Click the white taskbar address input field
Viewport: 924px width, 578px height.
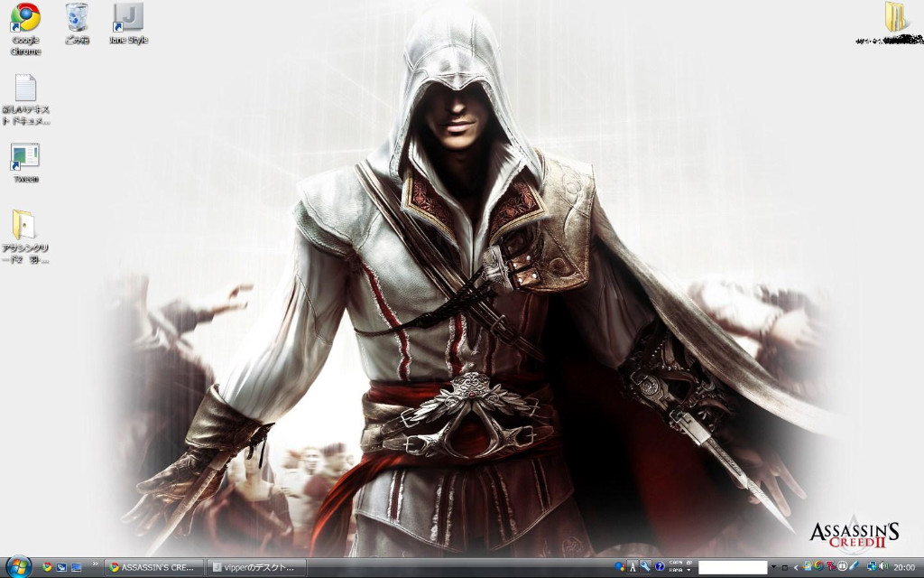[x=733, y=567]
